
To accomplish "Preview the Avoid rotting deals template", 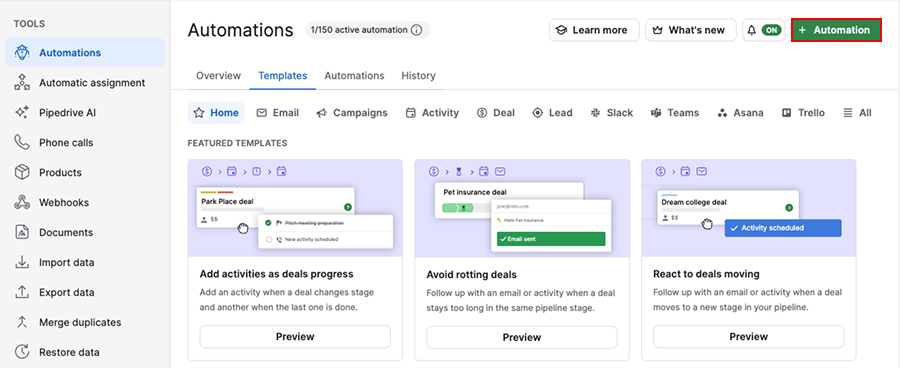I will (x=522, y=337).
